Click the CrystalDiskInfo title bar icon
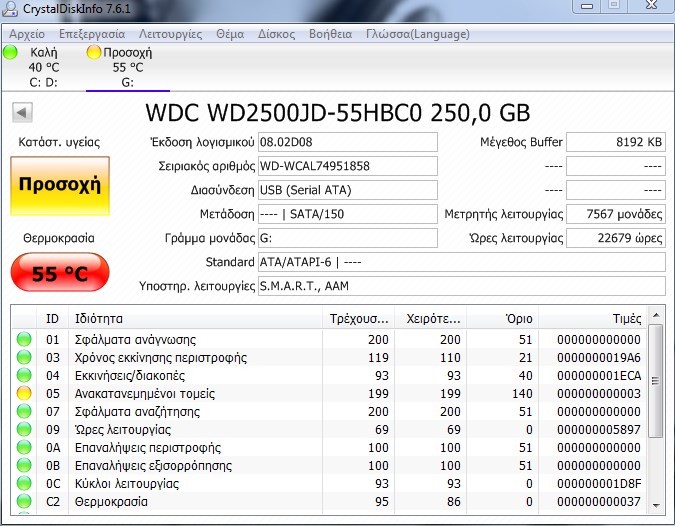 point(10,8)
